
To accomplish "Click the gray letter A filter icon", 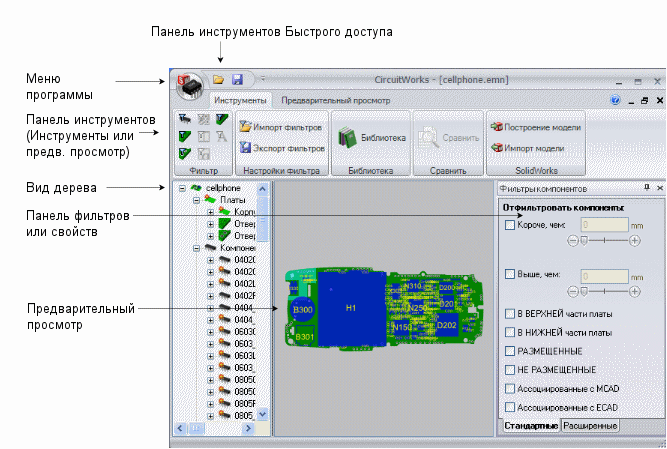I will (222, 136).
